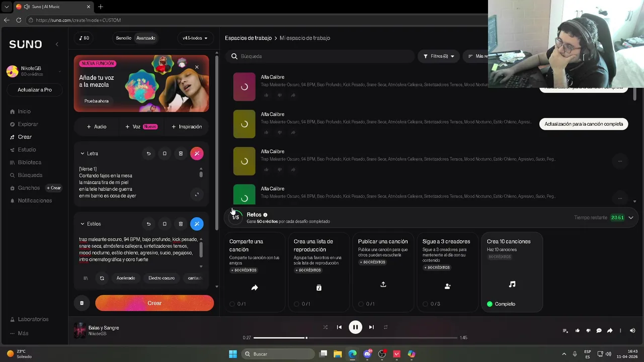Open the Crea una lista de reproducción challenge
The height and width of the screenshot is (362, 644).
[x=319, y=272]
